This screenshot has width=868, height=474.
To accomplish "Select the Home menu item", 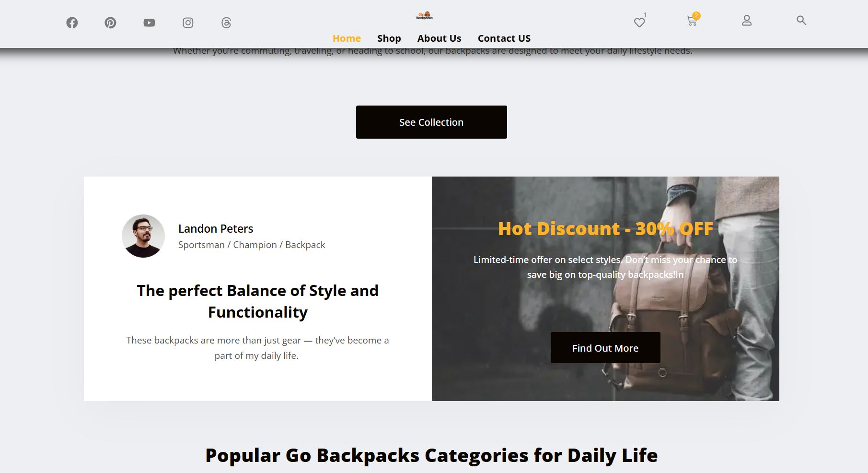I will pyautogui.click(x=347, y=38).
